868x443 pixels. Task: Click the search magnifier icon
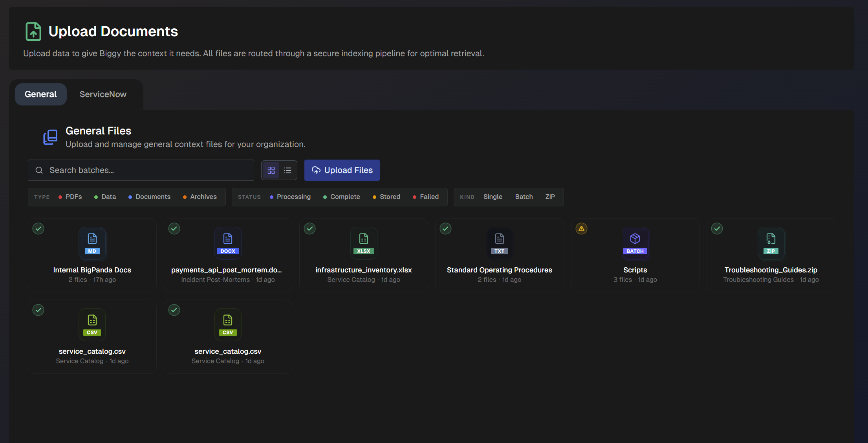(39, 170)
